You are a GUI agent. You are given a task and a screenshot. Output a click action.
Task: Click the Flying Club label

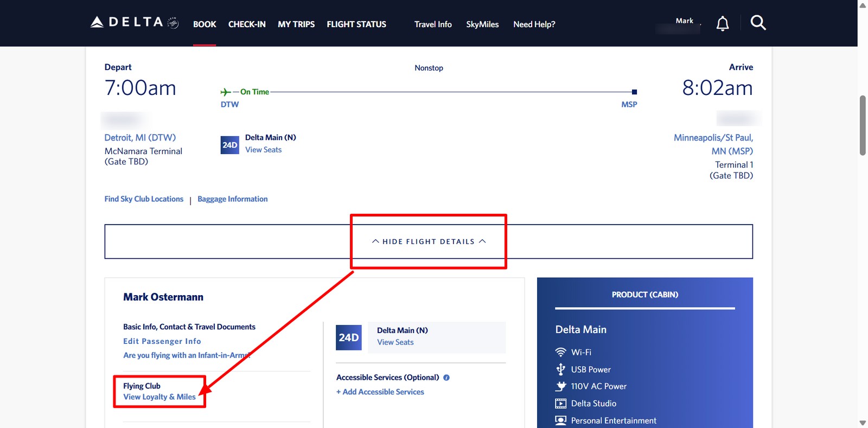[x=142, y=386]
